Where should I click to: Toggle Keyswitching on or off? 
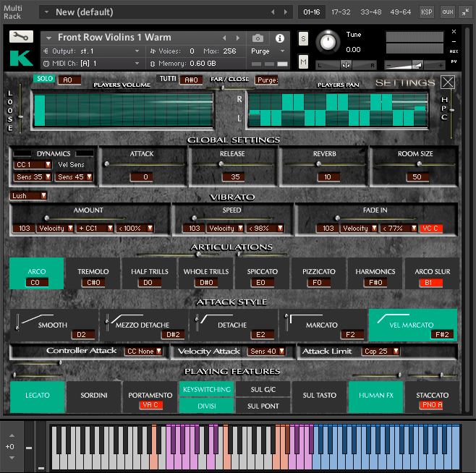tap(206, 389)
